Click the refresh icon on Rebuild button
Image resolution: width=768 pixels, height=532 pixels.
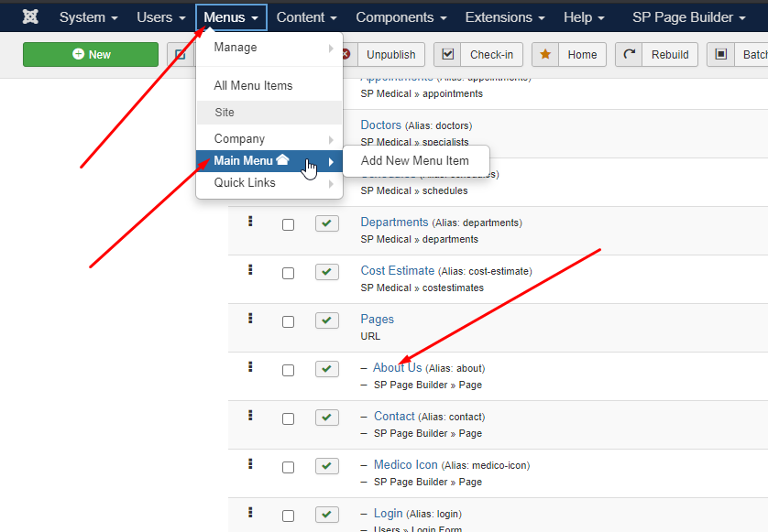[x=630, y=54]
